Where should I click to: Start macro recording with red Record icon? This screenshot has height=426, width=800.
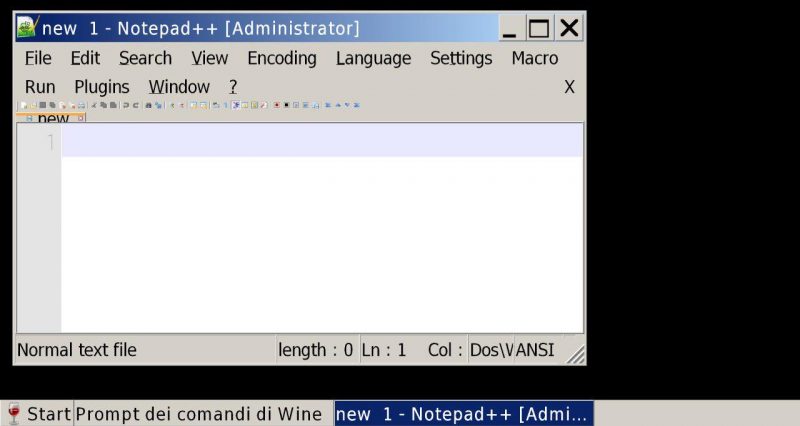click(x=277, y=105)
